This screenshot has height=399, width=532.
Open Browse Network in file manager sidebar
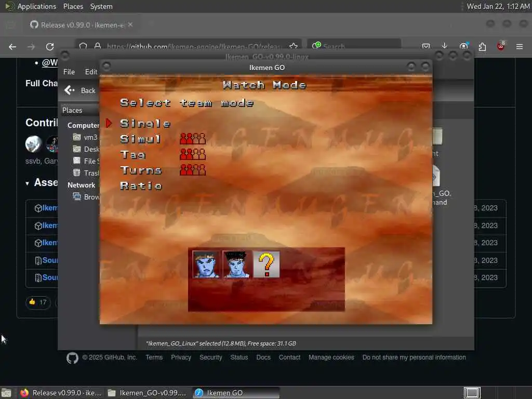click(86, 197)
